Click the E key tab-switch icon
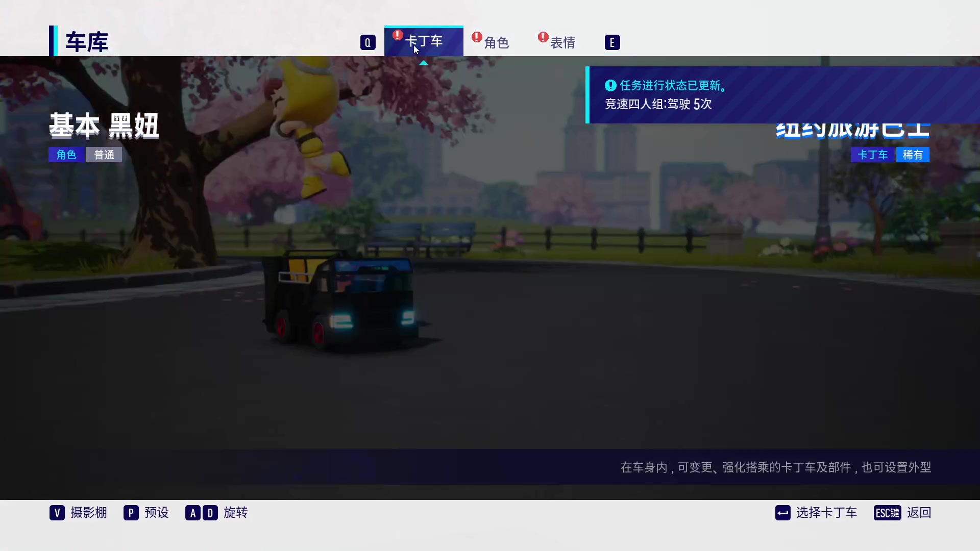980x551 pixels. pos(612,42)
